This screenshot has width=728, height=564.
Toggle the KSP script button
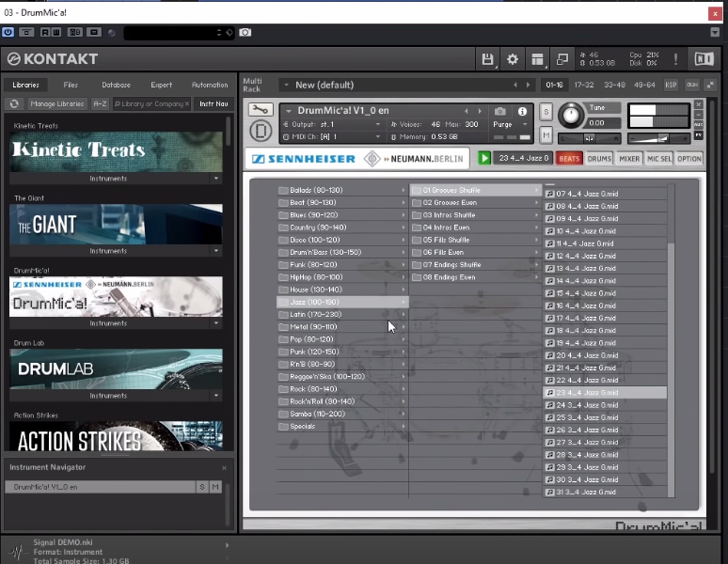click(671, 85)
